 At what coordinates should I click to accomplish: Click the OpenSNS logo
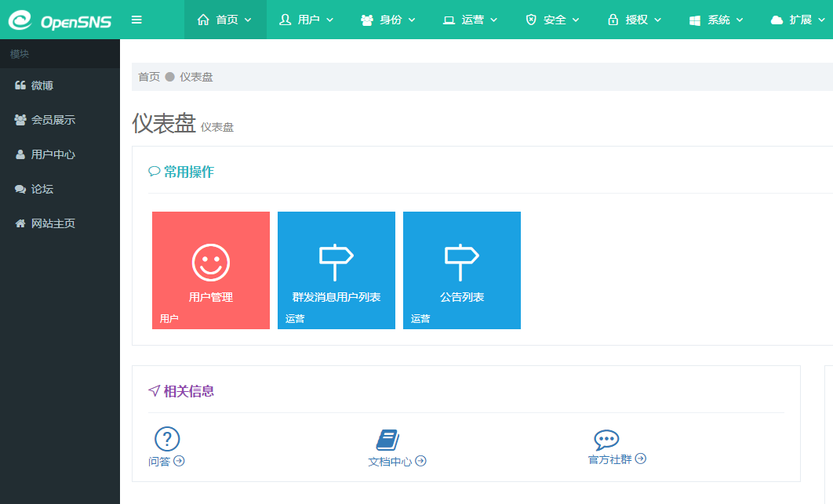point(60,20)
